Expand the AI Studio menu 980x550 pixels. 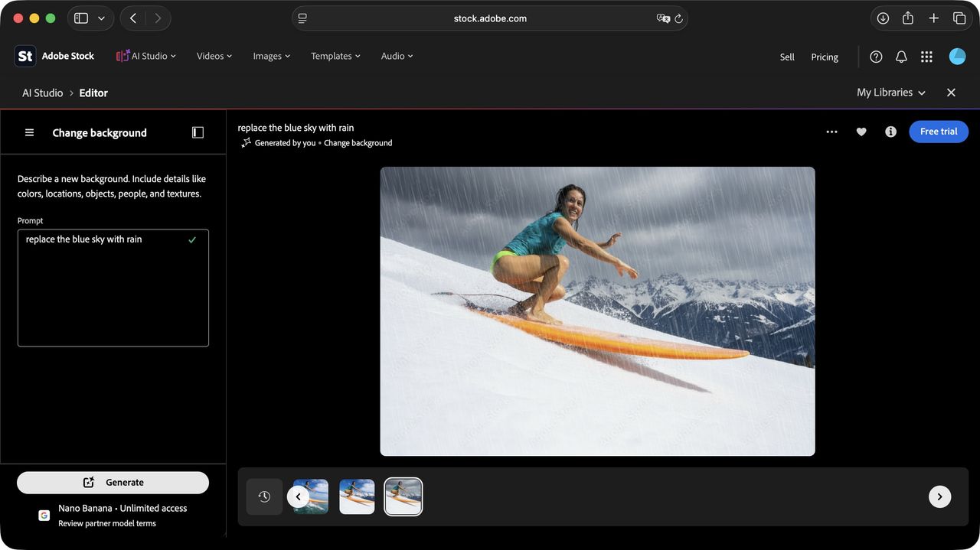click(146, 56)
